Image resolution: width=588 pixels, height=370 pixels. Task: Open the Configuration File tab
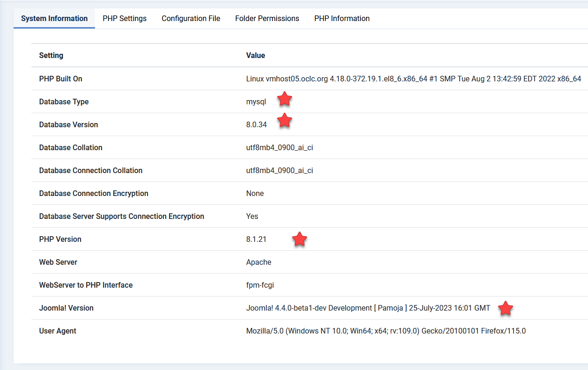coord(191,19)
